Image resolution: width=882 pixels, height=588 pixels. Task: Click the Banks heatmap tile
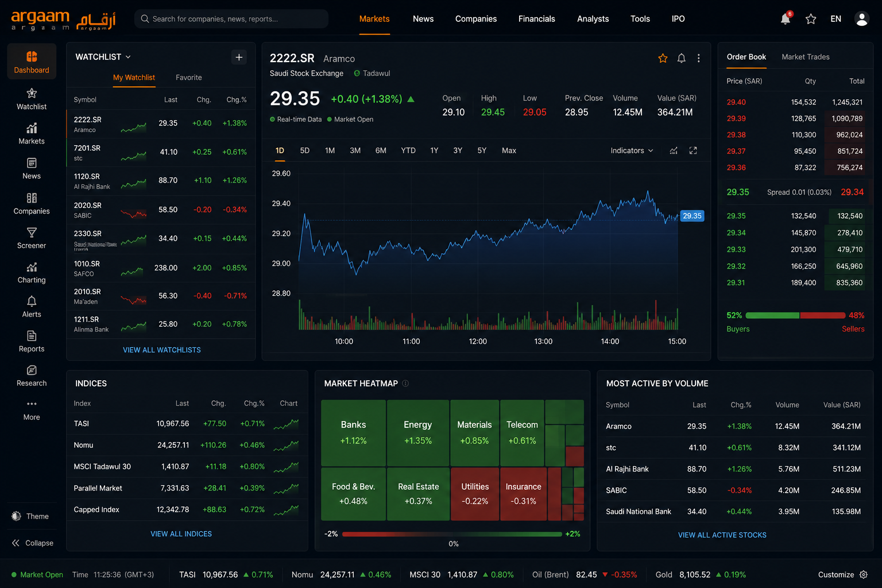click(x=354, y=432)
